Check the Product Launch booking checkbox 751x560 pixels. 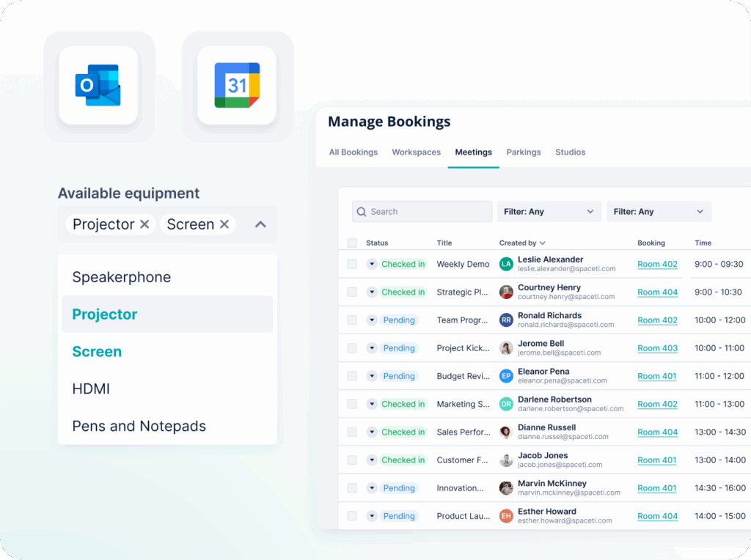pyautogui.click(x=351, y=516)
